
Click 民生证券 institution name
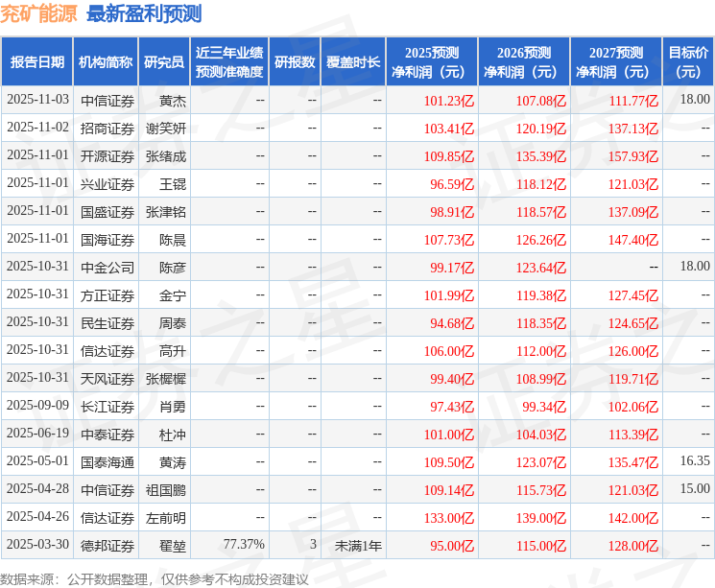point(107,323)
